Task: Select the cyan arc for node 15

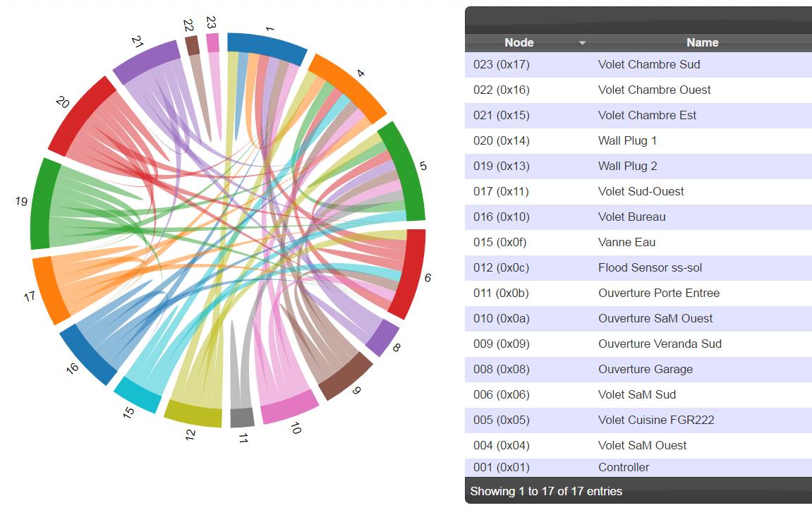Action: [x=138, y=394]
